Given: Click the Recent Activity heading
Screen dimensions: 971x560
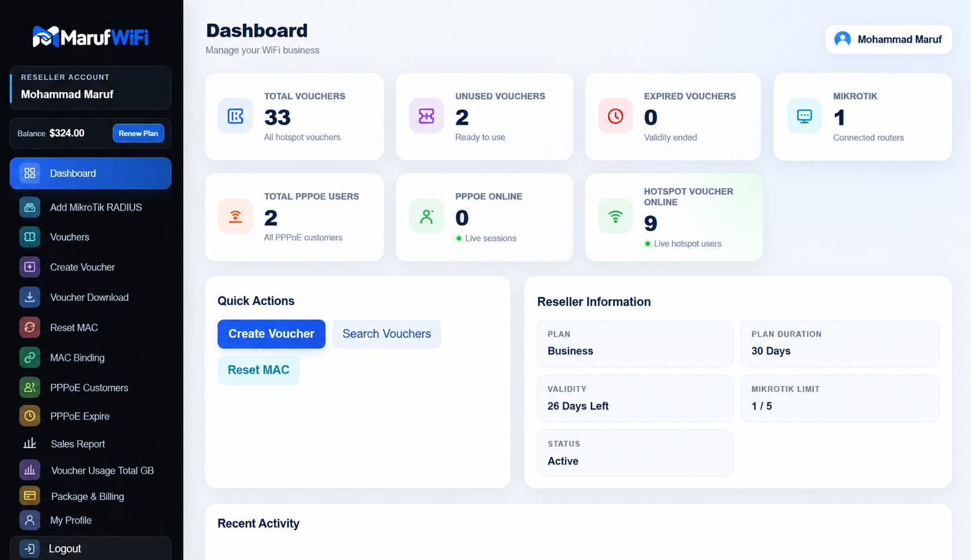Looking at the screenshot, I should [258, 524].
